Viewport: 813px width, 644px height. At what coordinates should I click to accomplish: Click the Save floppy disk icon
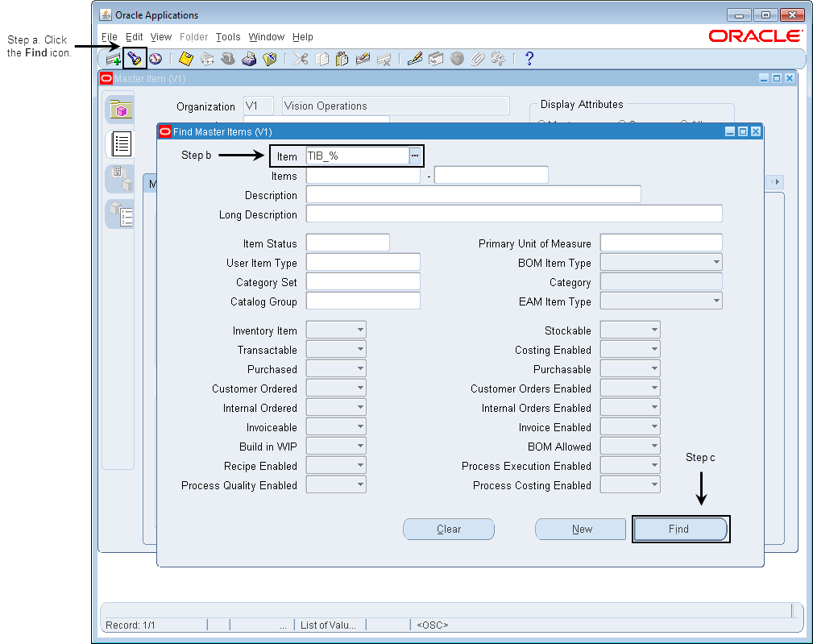tap(186, 59)
